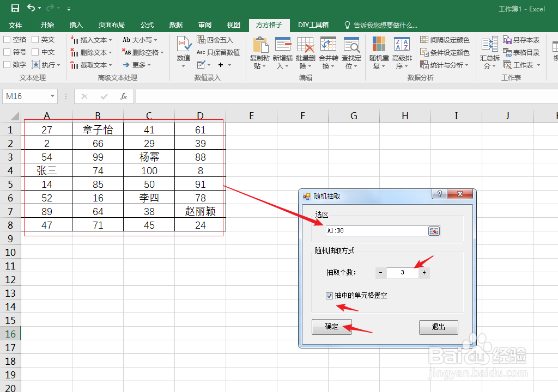Expand the 插入文本 dropdown
Image resolution: width=558 pixels, height=392 pixels.
click(110, 40)
